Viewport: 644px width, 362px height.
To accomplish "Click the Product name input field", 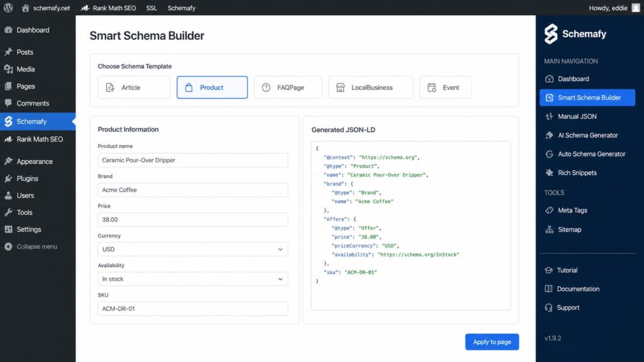I will tap(192, 160).
